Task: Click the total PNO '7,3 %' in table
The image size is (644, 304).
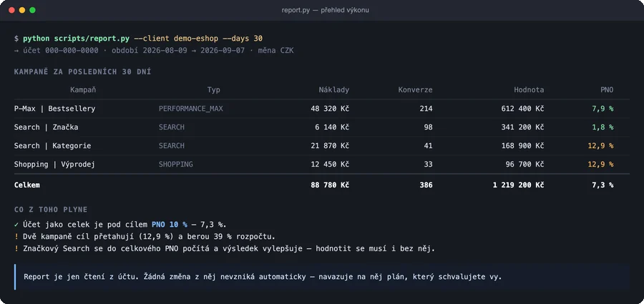Action: [x=603, y=185]
